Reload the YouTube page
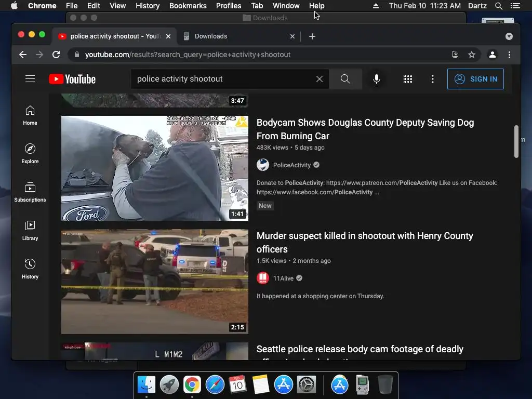 pos(56,55)
